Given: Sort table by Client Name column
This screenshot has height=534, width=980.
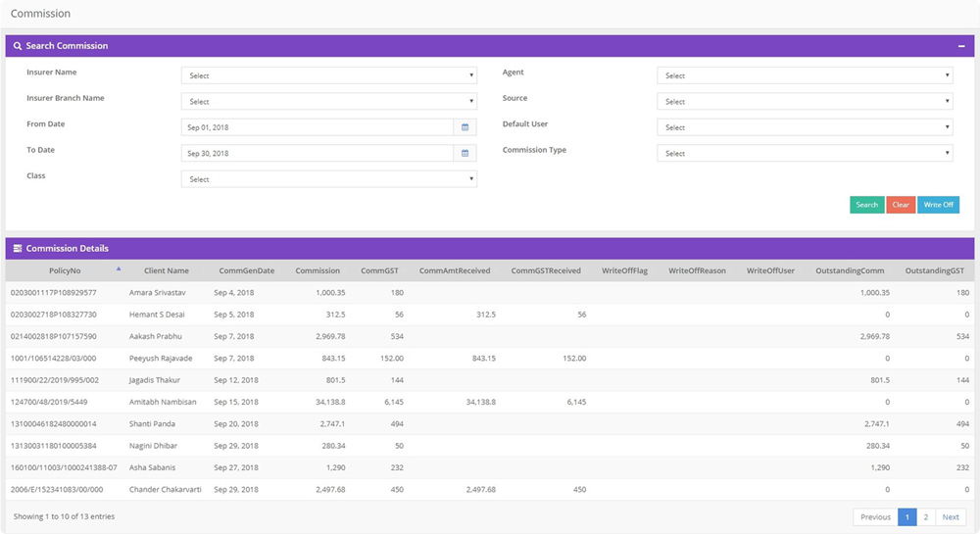Looking at the screenshot, I should pyautogui.click(x=166, y=270).
